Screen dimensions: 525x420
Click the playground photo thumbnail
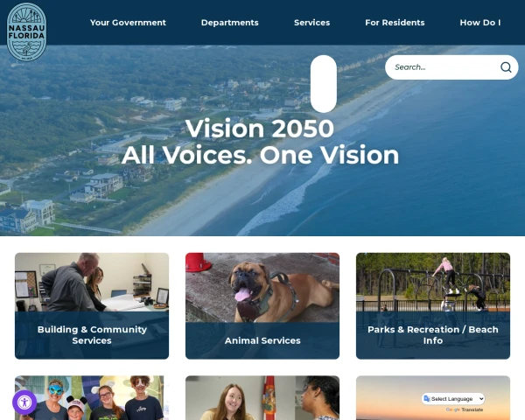(x=433, y=283)
